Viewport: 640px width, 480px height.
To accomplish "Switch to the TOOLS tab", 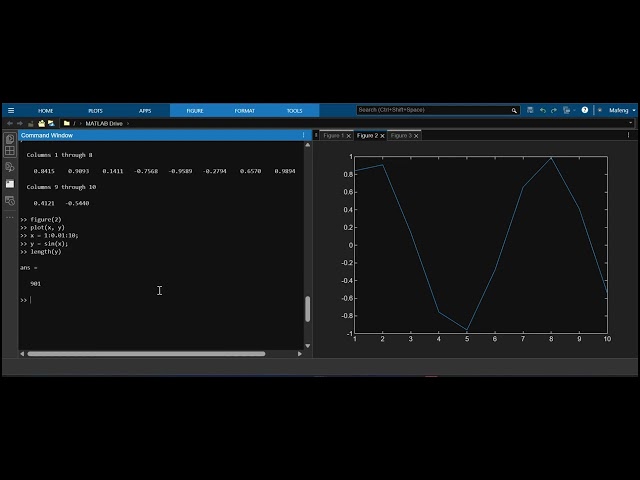I will (294, 111).
